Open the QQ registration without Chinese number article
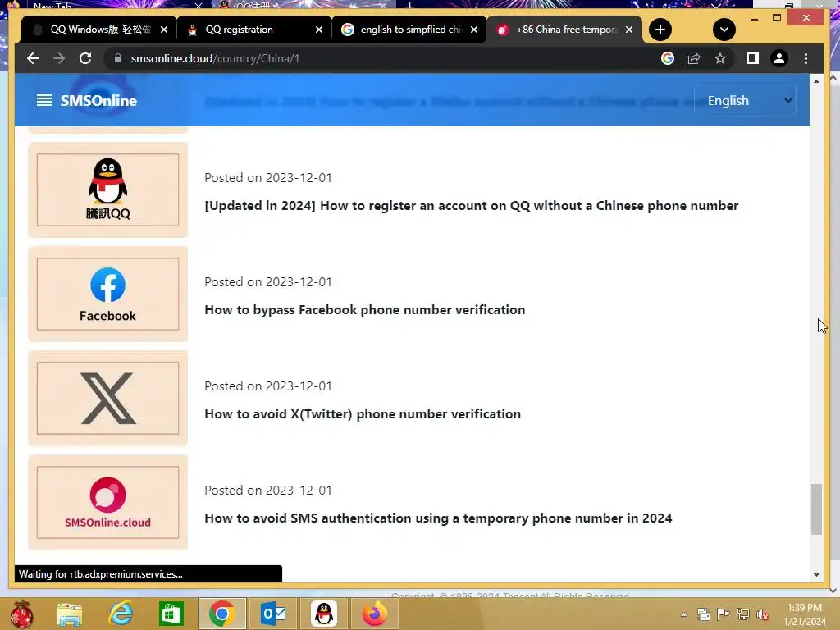 tap(472, 206)
